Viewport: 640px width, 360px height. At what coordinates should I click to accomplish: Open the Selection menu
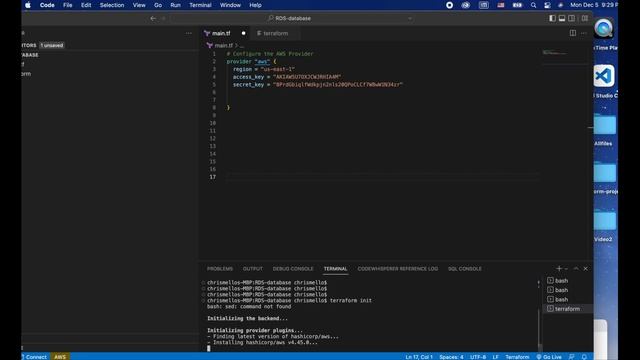112,5
